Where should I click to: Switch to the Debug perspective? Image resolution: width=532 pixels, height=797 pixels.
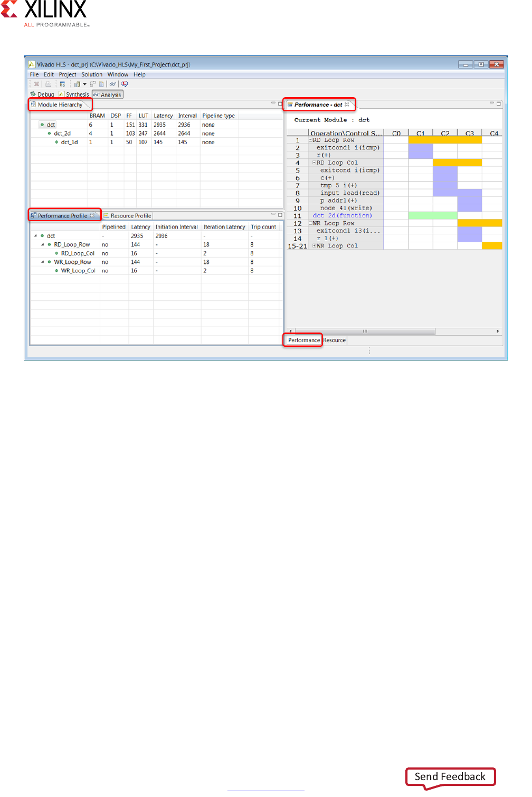coord(42,94)
